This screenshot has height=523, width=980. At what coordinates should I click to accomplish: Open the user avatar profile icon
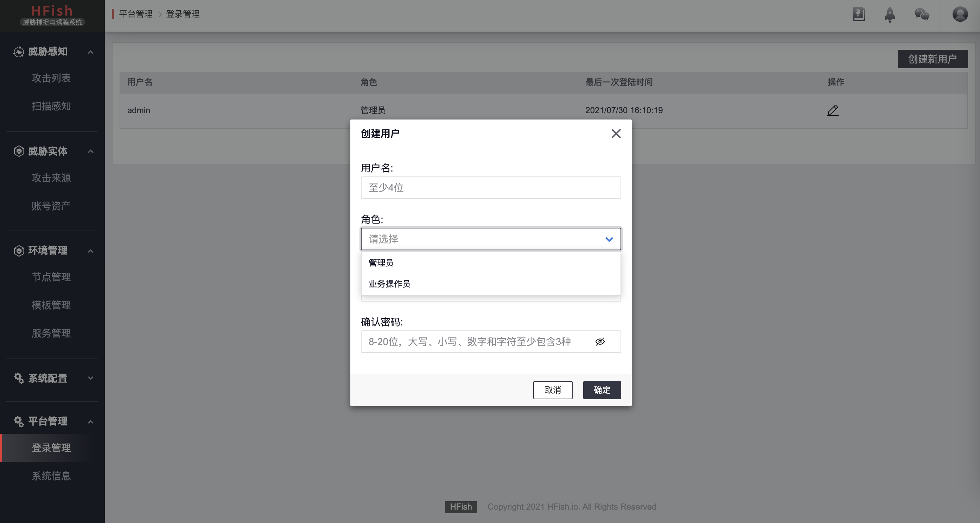tap(960, 14)
